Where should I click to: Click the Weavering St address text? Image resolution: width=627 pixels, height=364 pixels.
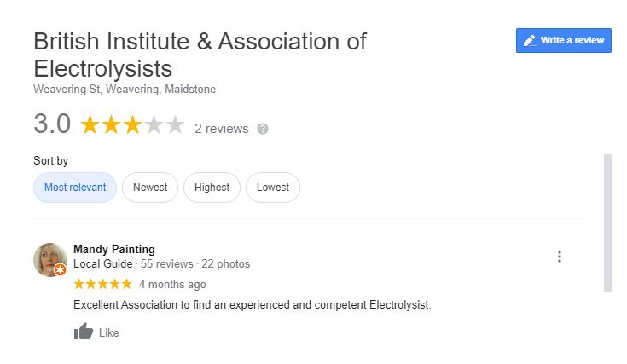click(x=125, y=89)
